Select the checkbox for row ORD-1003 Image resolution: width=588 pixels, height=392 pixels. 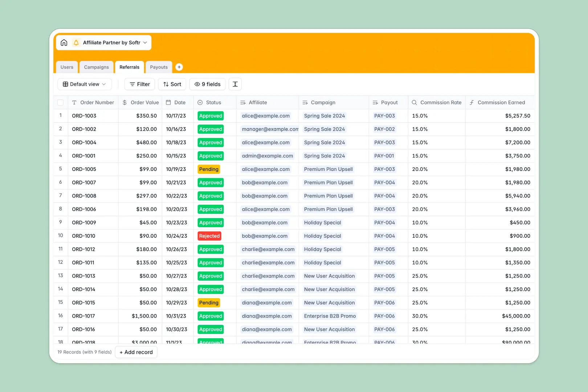(60, 115)
